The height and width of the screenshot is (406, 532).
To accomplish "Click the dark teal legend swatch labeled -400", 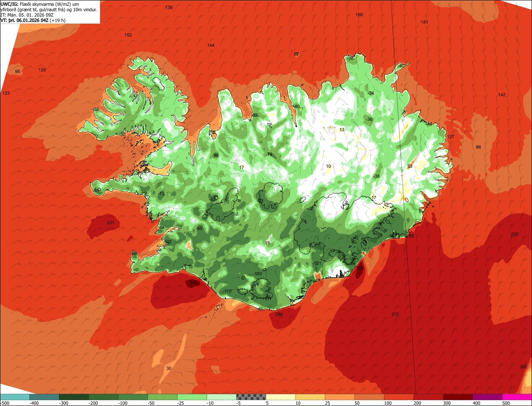I will coord(44,397).
